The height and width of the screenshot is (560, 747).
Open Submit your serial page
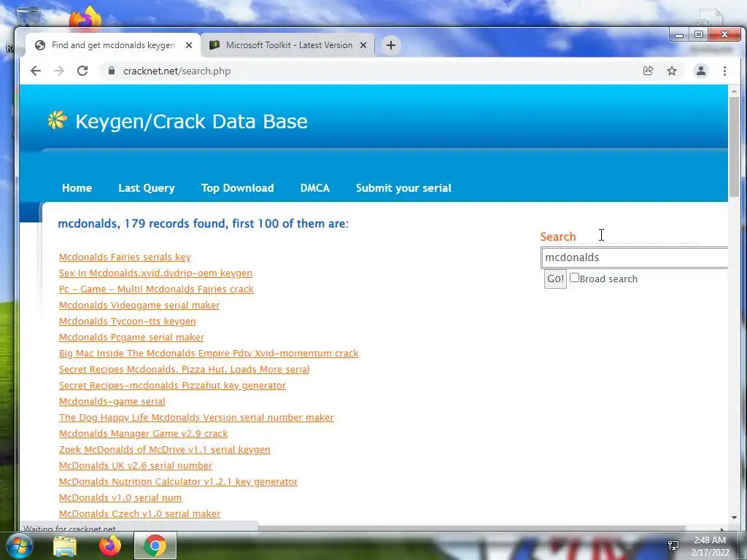coord(403,188)
